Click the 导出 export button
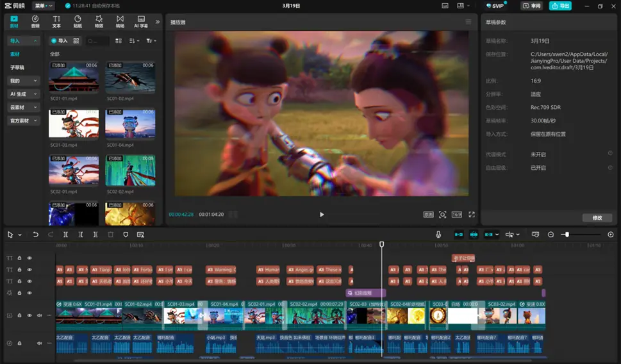This screenshot has width=621, height=364. pos(560,6)
